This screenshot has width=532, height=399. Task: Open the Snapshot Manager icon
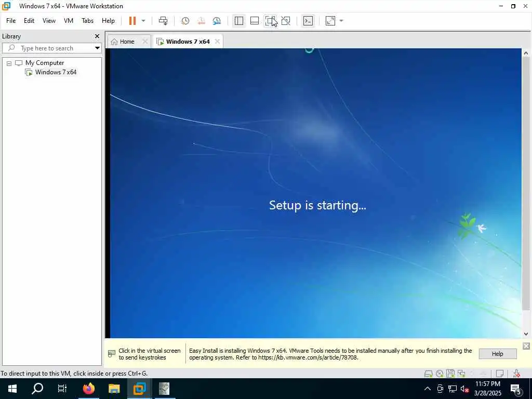pos(217,21)
